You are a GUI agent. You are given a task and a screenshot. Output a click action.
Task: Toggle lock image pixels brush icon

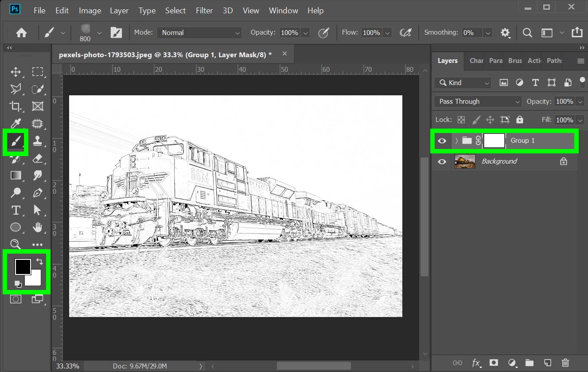tap(476, 120)
